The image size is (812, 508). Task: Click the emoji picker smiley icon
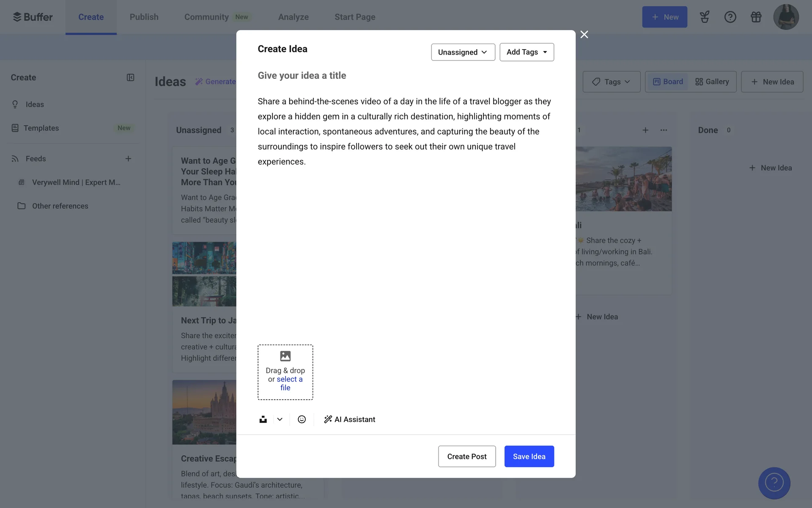pos(302,419)
